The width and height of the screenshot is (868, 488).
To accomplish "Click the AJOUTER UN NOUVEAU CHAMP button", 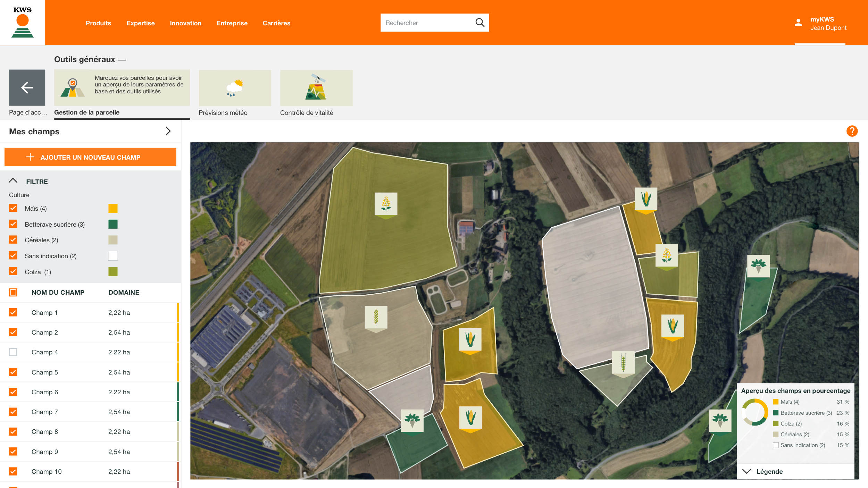I will click(90, 157).
